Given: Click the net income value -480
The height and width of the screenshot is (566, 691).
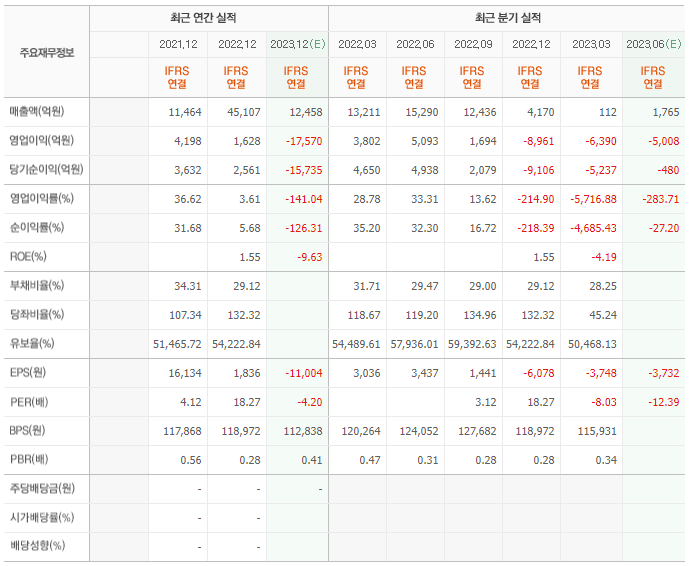Looking at the screenshot, I should (x=668, y=171).
